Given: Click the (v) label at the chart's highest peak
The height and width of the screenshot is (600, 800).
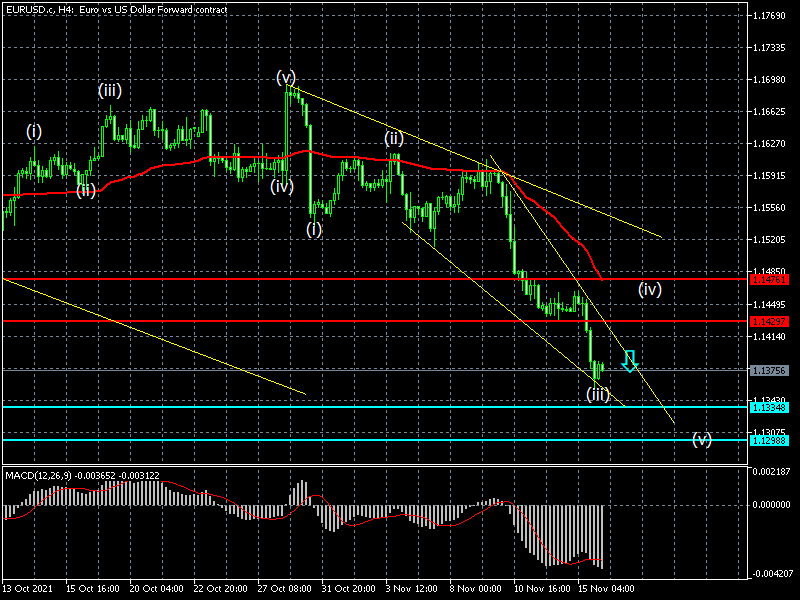Looking at the screenshot, I should pyautogui.click(x=287, y=77).
